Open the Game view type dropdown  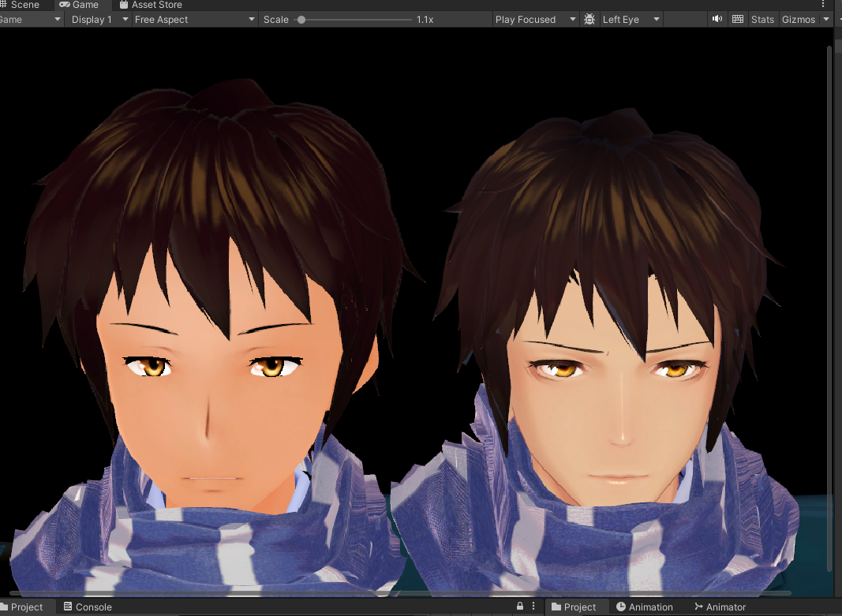31,19
